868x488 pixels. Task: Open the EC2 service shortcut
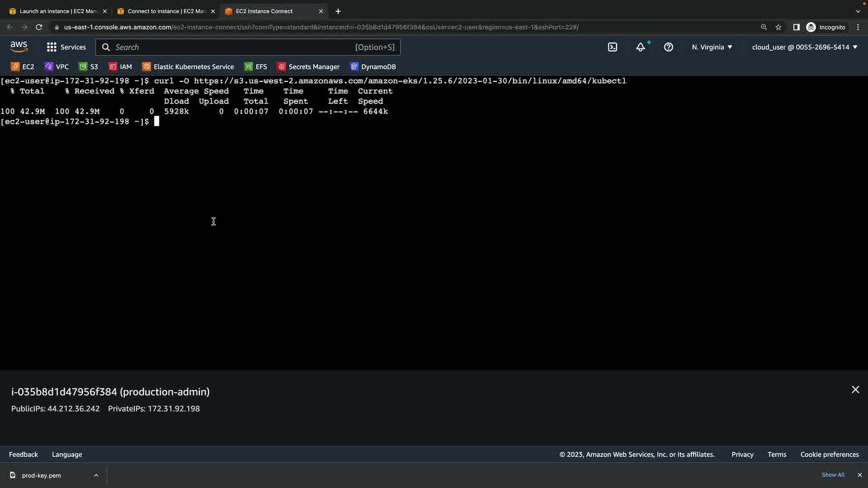click(23, 67)
